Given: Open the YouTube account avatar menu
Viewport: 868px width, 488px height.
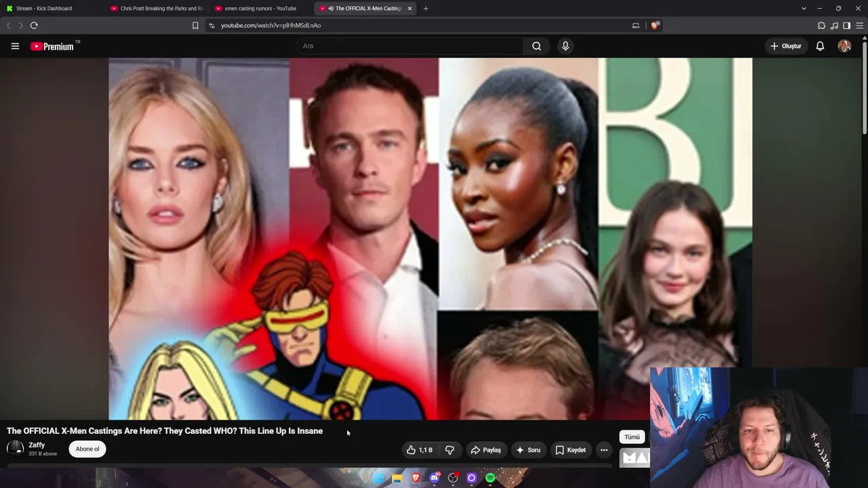Looking at the screenshot, I should coord(844,46).
